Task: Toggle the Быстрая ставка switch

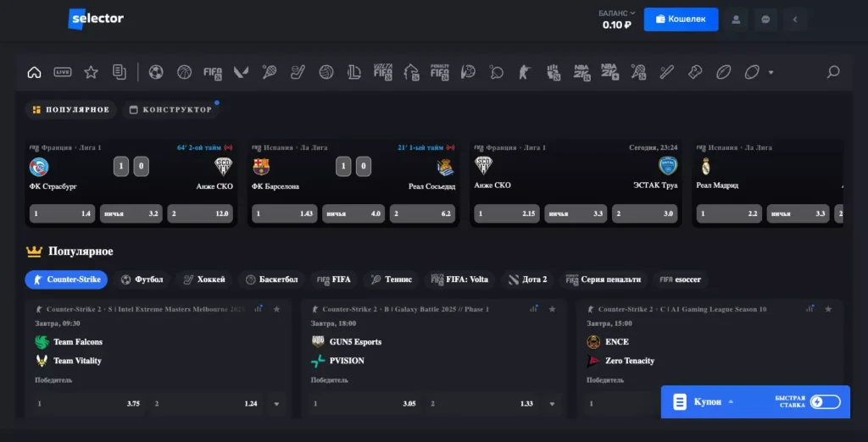Action: [x=824, y=402]
